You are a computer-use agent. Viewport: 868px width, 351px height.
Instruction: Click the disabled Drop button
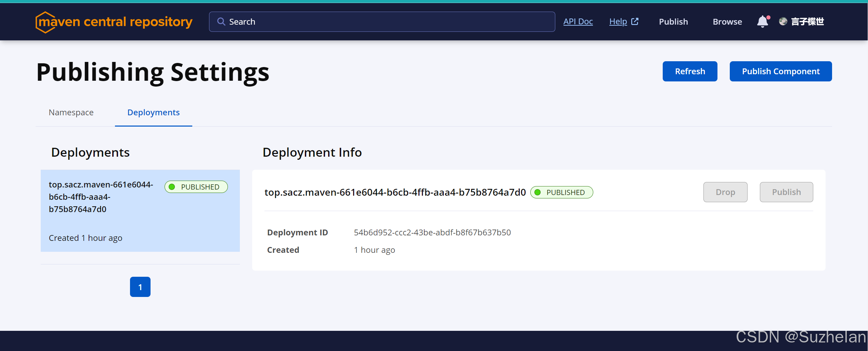pyautogui.click(x=725, y=192)
